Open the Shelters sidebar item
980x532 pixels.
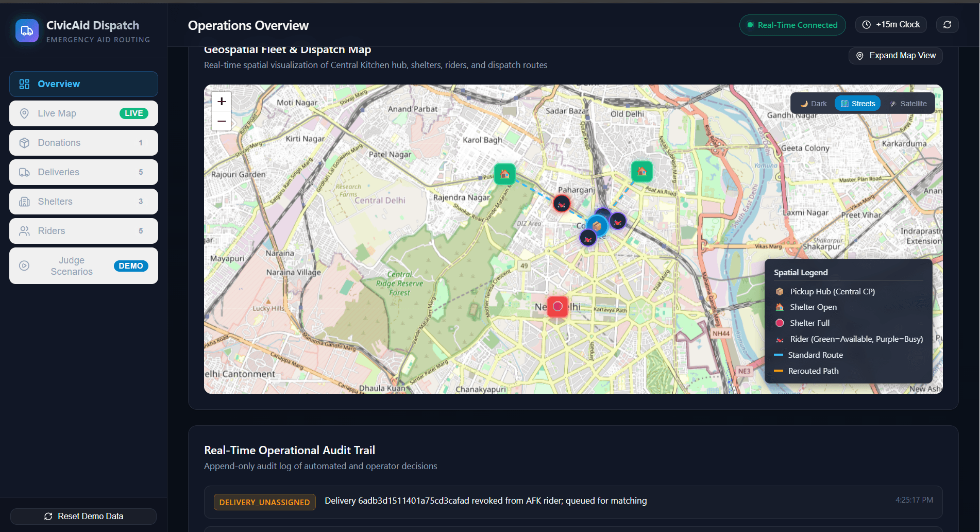click(x=83, y=202)
